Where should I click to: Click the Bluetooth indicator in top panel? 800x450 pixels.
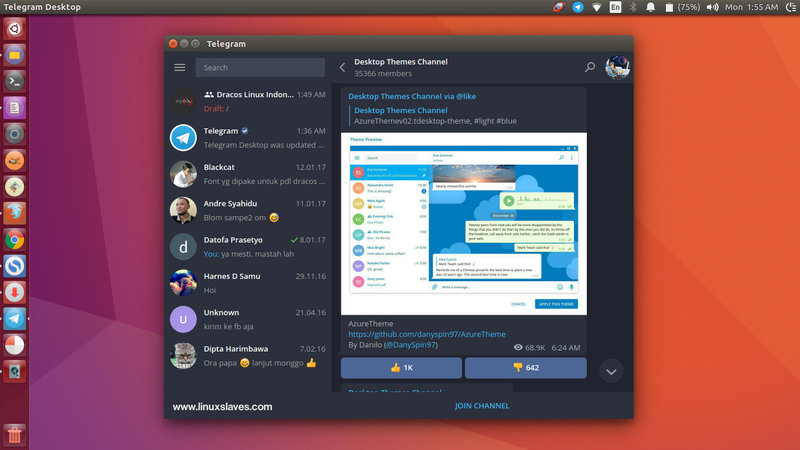(x=633, y=7)
